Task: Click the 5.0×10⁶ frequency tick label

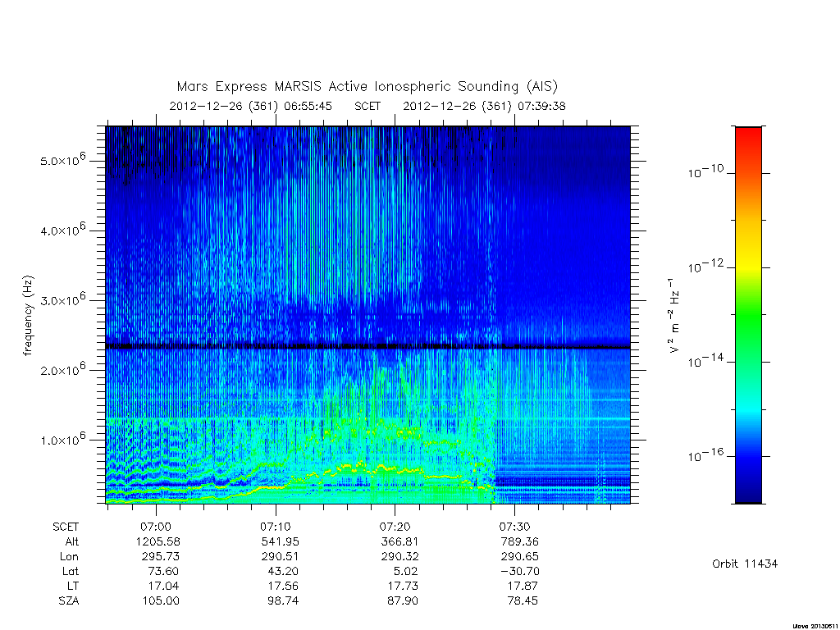Action: point(62,159)
